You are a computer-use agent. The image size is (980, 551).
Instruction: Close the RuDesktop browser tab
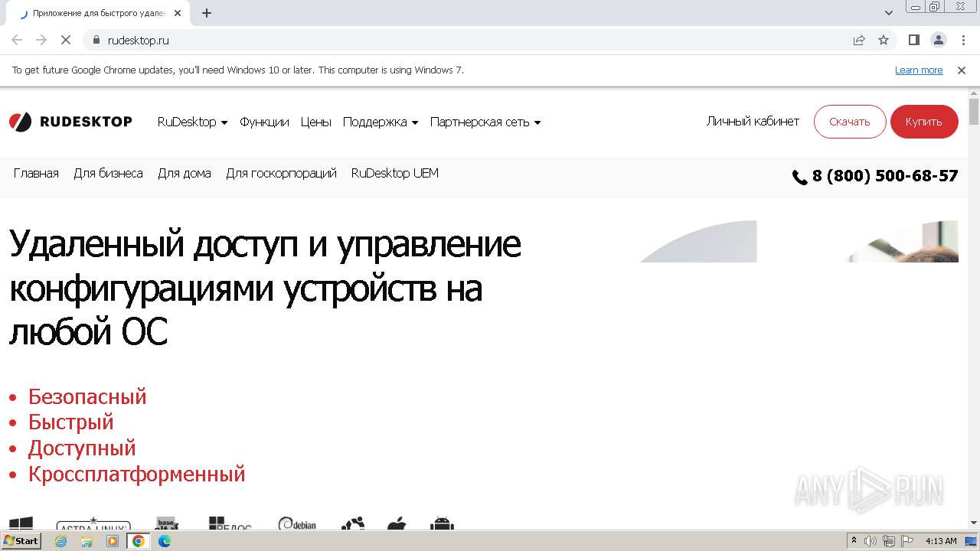(x=178, y=13)
